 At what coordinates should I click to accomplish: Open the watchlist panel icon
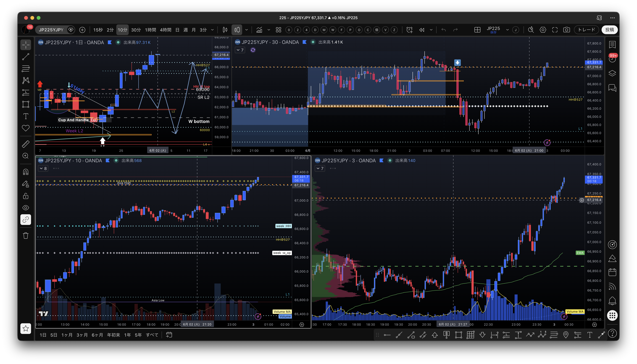pos(612,45)
